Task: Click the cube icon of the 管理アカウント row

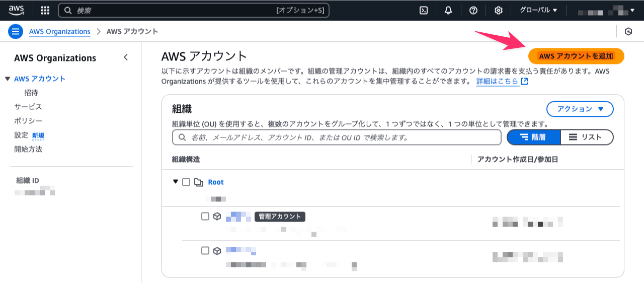Action: pos(217,217)
